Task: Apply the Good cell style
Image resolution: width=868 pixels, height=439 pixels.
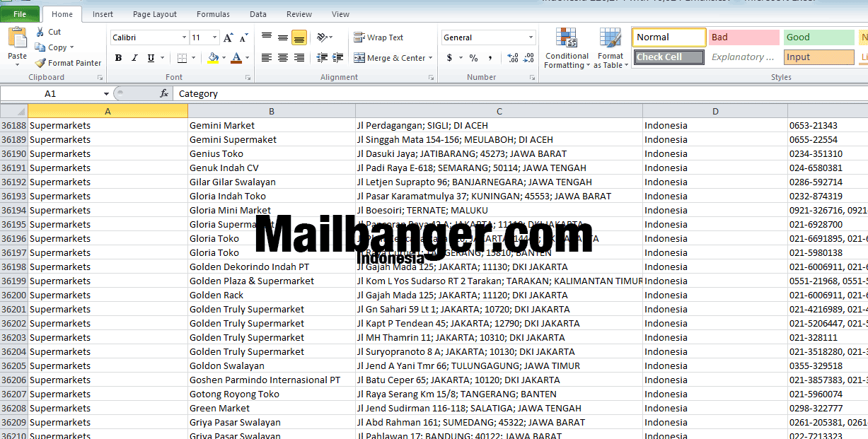Action: point(819,37)
